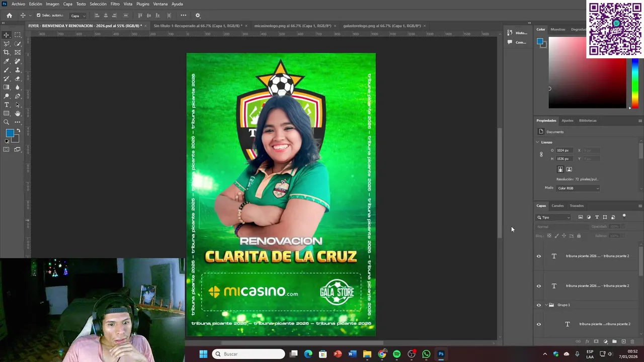Toggle Quick Mask mode icon
Screen dimensions: 644x362
coord(7,149)
